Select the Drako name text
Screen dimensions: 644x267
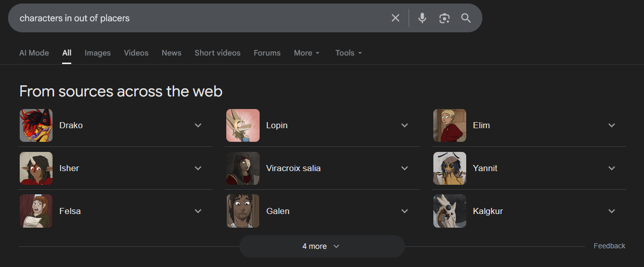71,125
